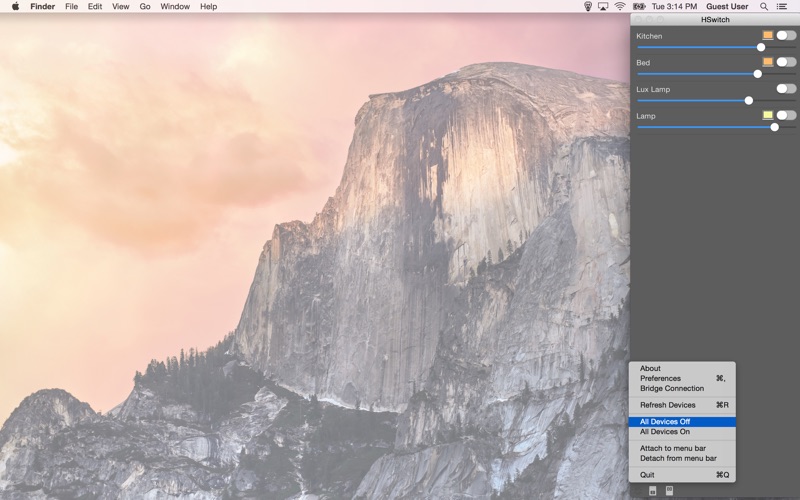Click the Guest User account menu
This screenshot has height=500, width=800.
(x=727, y=7)
